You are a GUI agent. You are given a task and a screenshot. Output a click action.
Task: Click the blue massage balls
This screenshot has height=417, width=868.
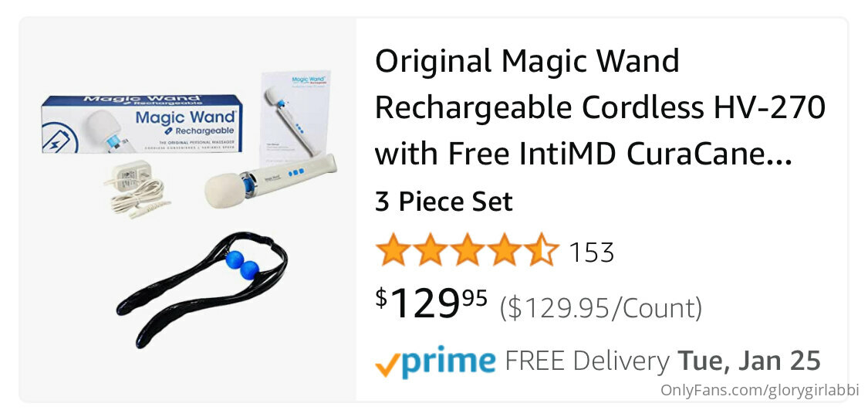(x=242, y=264)
